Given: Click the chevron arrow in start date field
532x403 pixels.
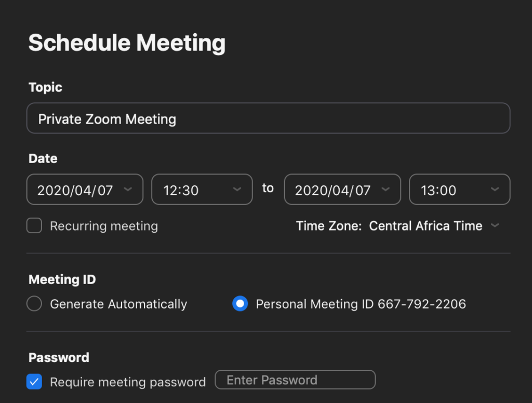Looking at the screenshot, I should [x=128, y=190].
